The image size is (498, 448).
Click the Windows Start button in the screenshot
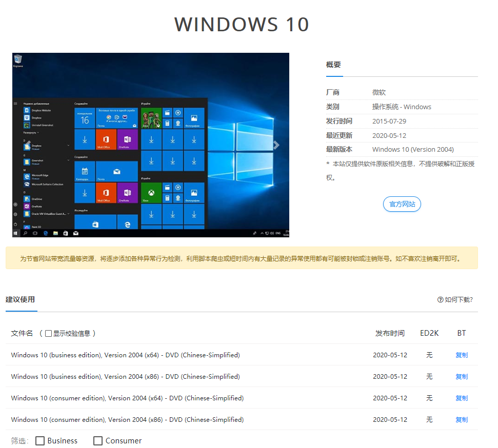pyautogui.click(x=15, y=233)
